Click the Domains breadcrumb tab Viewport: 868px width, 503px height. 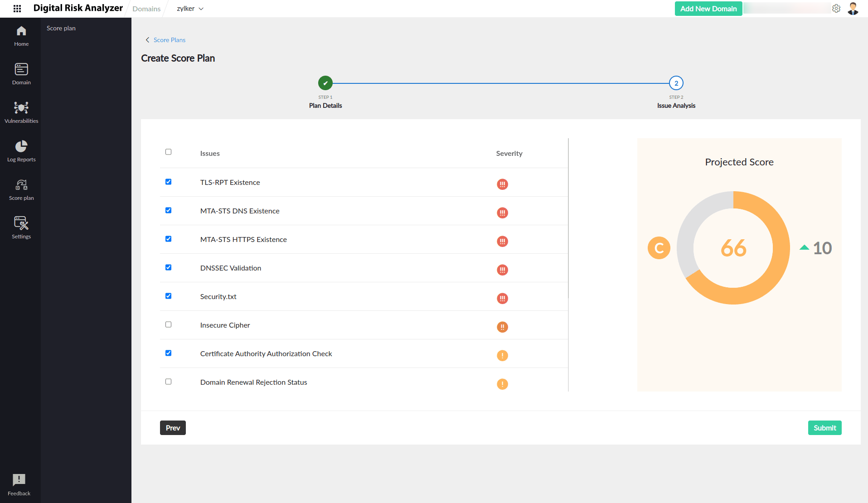point(146,9)
